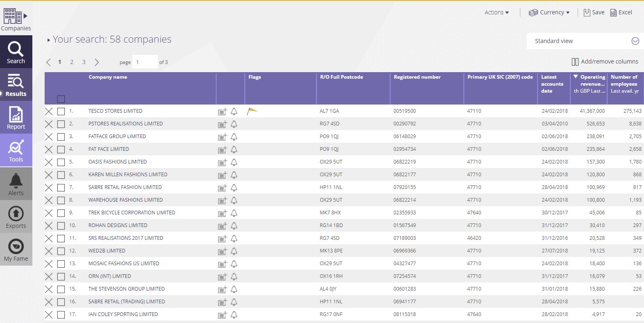Viewport: 644px width, 323px height.
Task: Open the Search panel in sidebar
Action: pyautogui.click(x=16, y=52)
